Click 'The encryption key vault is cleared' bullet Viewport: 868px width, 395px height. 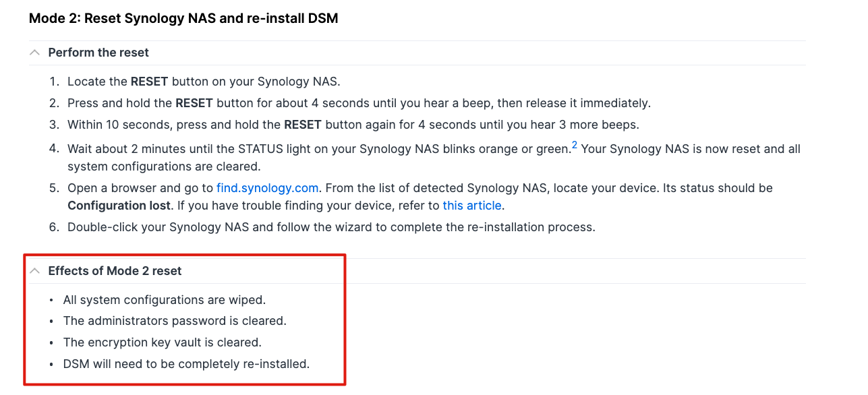(163, 342)
